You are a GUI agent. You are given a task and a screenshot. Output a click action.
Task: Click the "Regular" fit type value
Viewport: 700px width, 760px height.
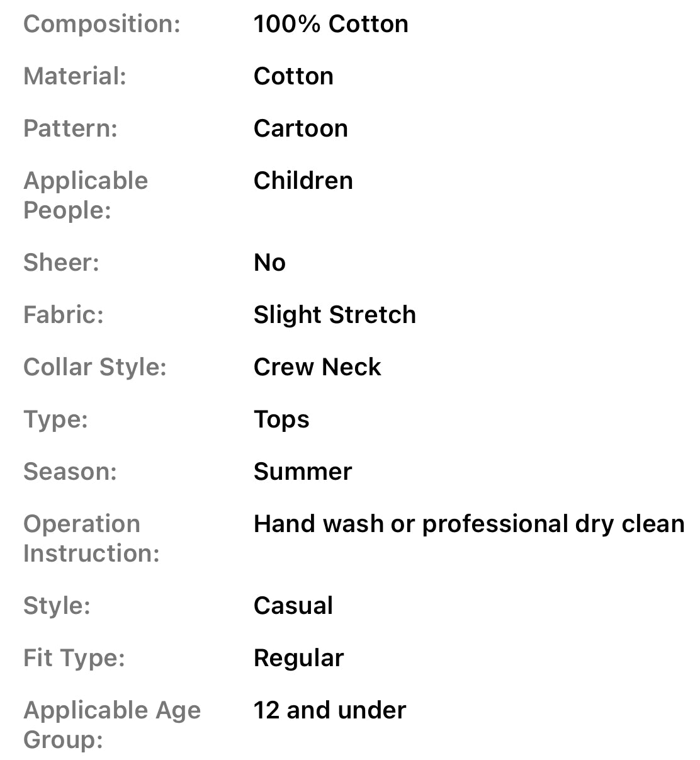pos(298,658)
